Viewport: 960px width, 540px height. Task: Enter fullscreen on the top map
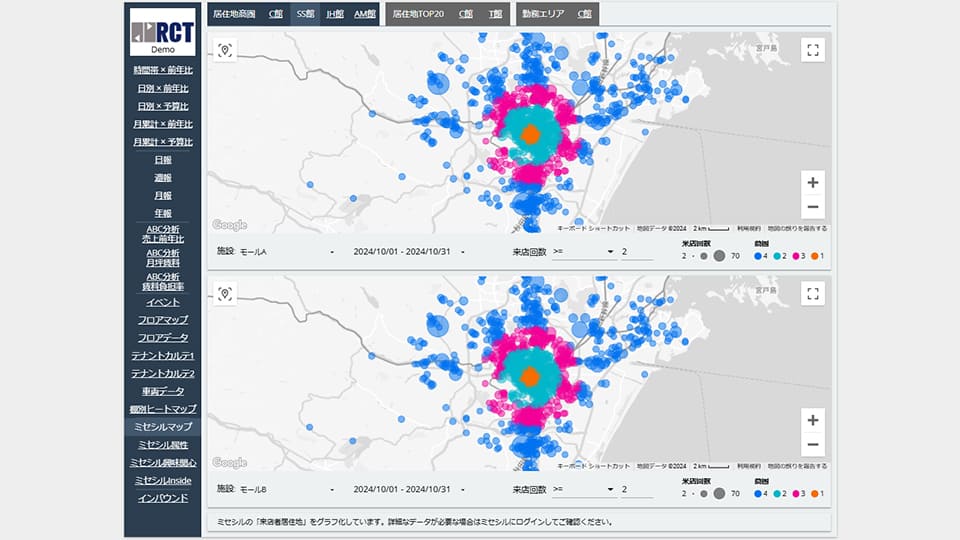[x=813, y=51]
